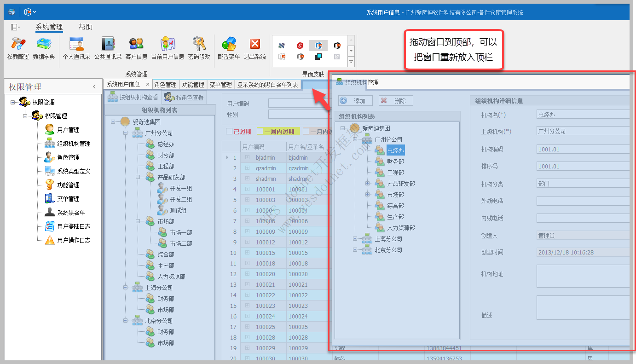Collapse 爱奇迪集团 node in main list
The height and width of the screenshot is (364, 636).
pos(113,122)
